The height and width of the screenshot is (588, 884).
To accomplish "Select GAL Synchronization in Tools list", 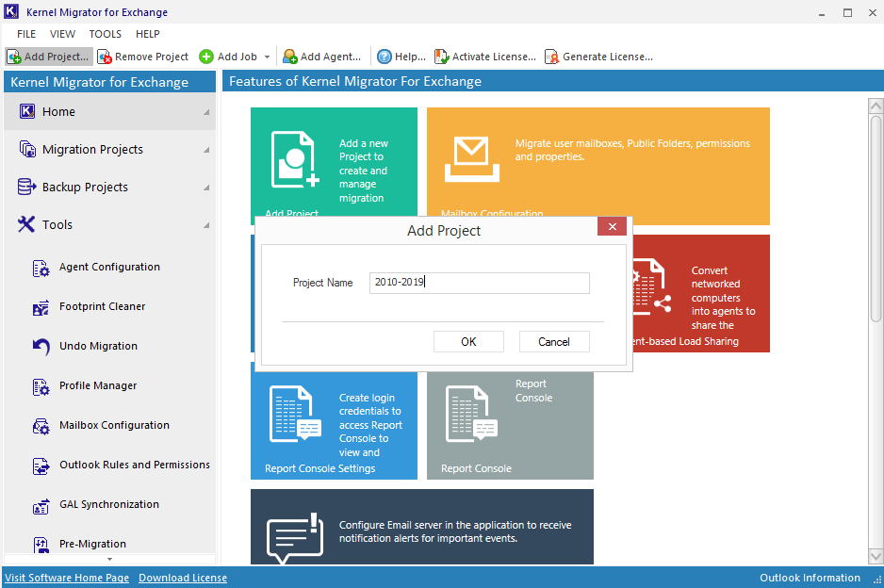I will point(109,504).
